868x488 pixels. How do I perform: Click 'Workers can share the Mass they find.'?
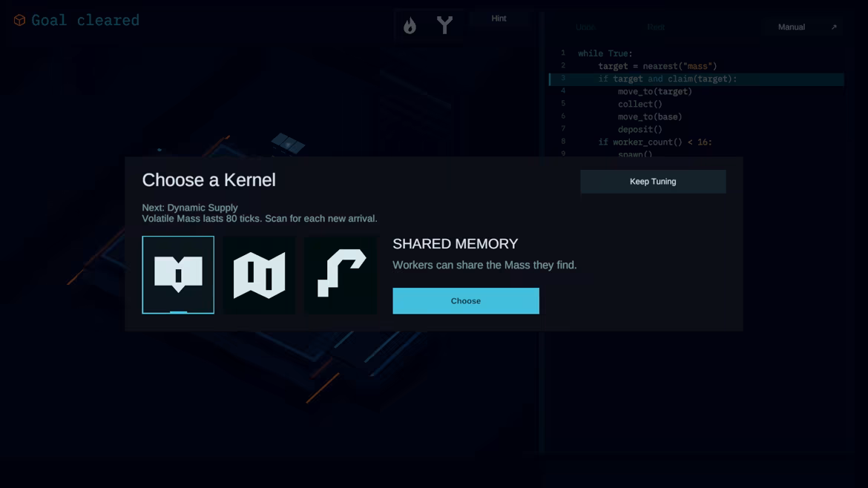[484, 265]
